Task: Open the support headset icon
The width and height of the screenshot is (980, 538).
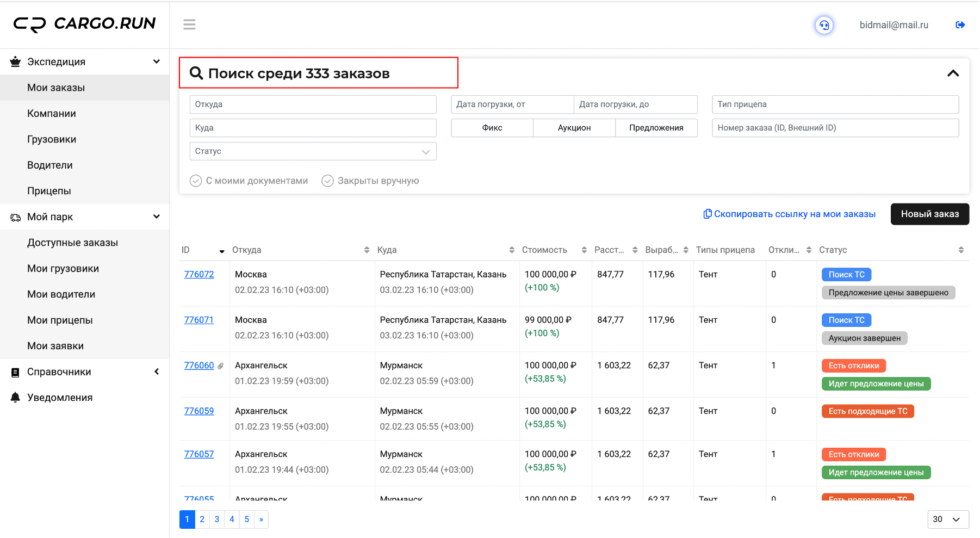Action: coord(824,25)
